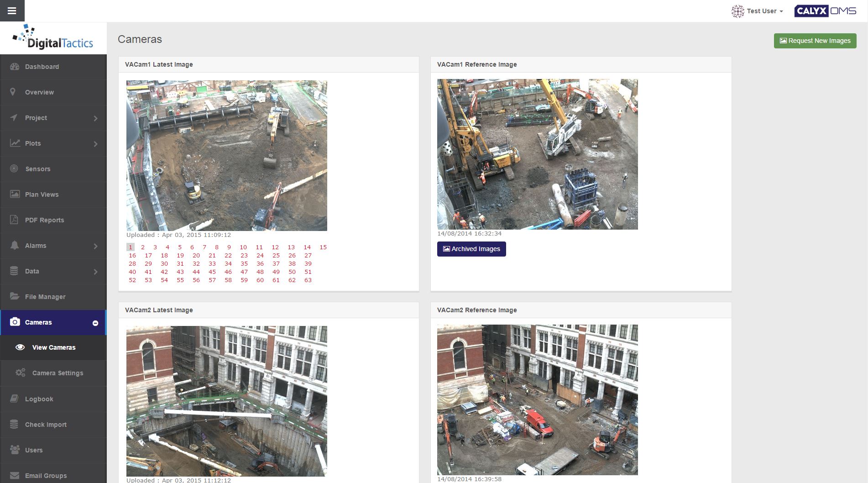Open Check Import menu item
This screenshot has width=868, height=483.
click(x=46, y=424)
